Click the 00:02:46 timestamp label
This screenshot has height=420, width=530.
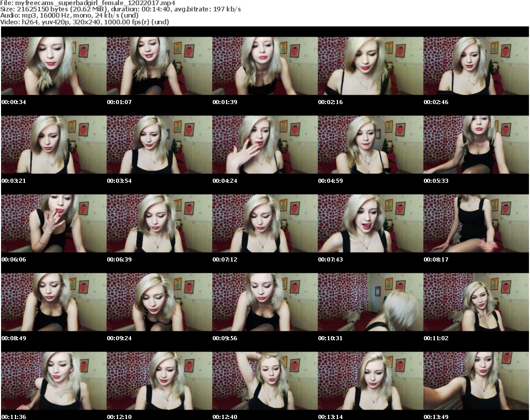click(x=436, y=102)
